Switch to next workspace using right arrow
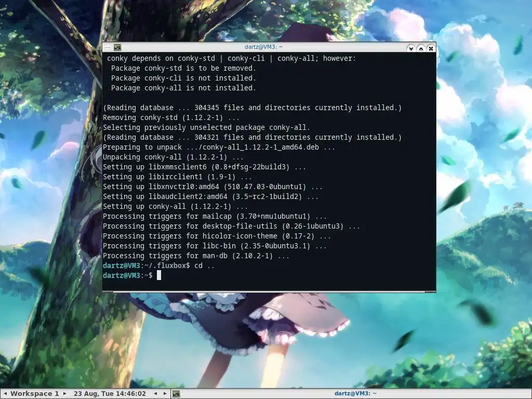 tap(65, 394)
